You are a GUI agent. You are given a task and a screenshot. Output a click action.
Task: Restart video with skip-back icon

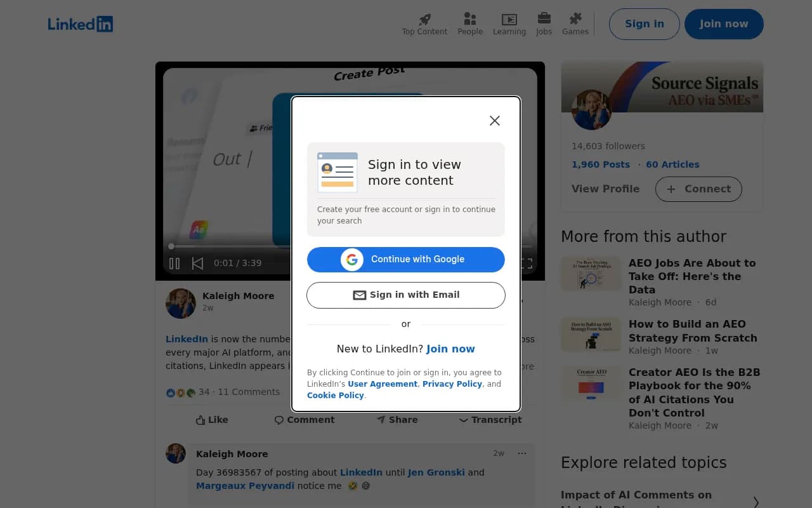point(197,263)
